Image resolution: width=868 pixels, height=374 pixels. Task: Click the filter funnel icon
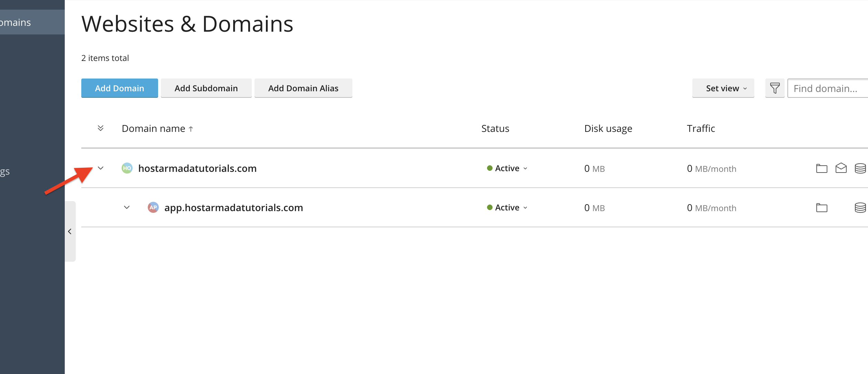775,88
